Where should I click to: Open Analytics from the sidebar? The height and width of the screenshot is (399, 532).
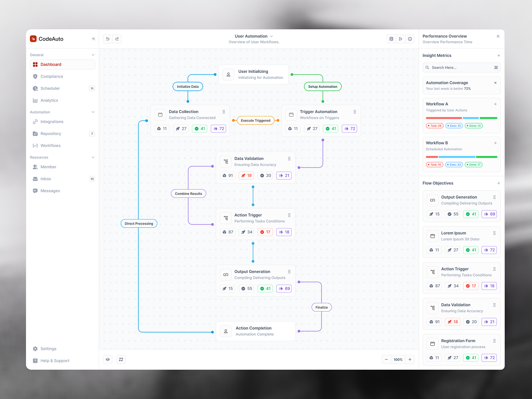[x=49, y=100]
